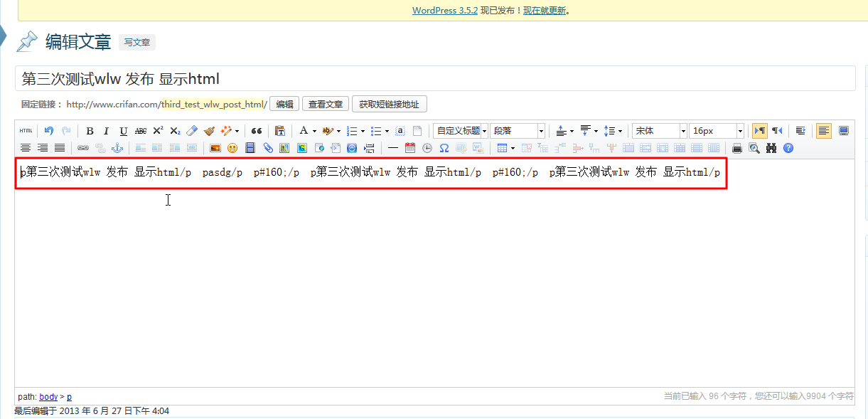Open the 段落 format dropdown
The width and height of the screenshot is (868, 419).
[518, 131]
